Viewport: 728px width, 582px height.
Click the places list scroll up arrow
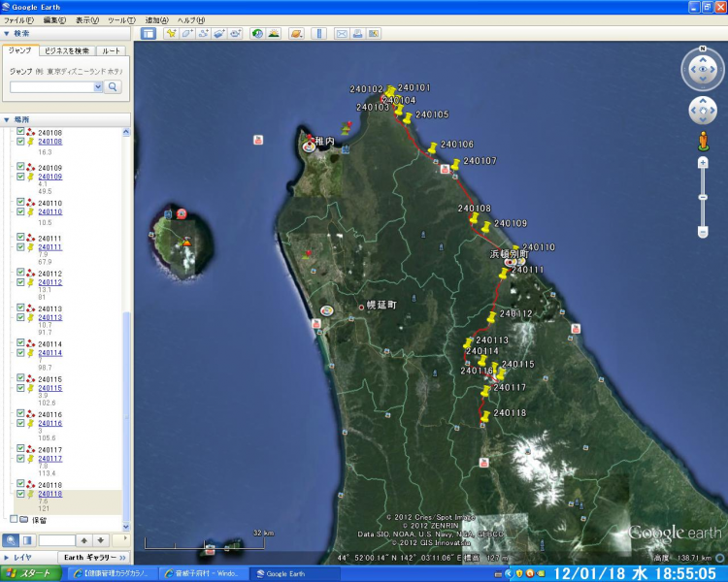point(126,132)
